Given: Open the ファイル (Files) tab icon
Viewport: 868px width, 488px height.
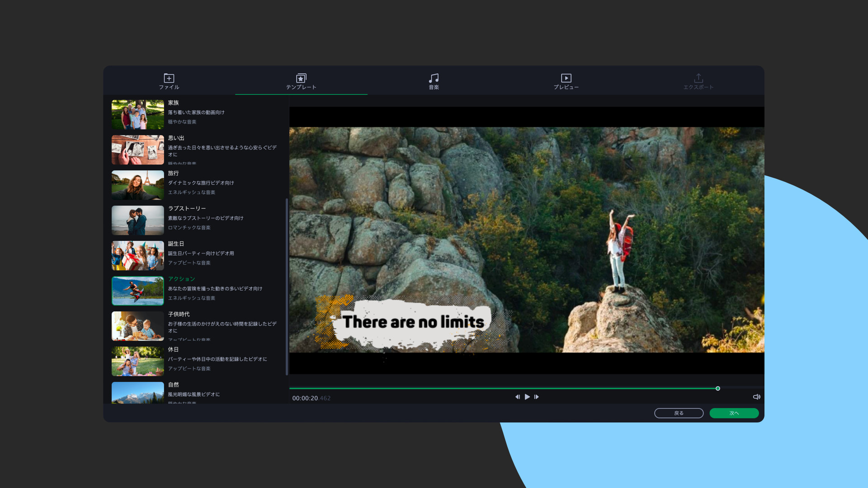Looking at the screenshot, I should pos(169,78).
